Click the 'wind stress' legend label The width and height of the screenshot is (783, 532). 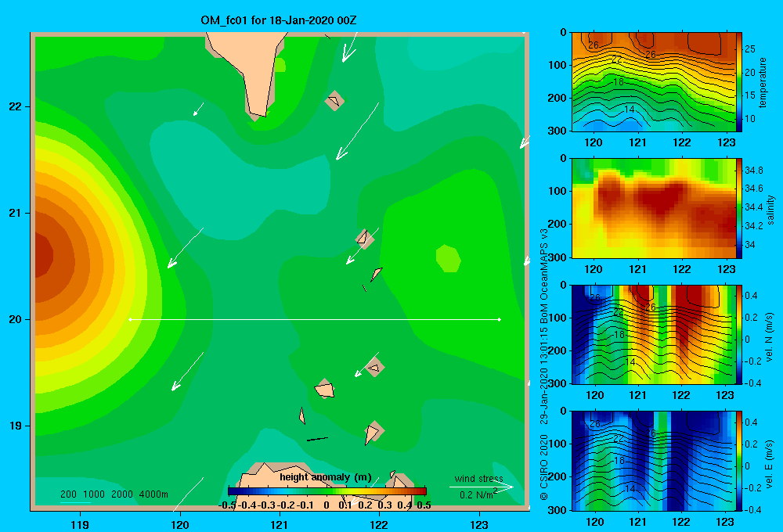478,479
